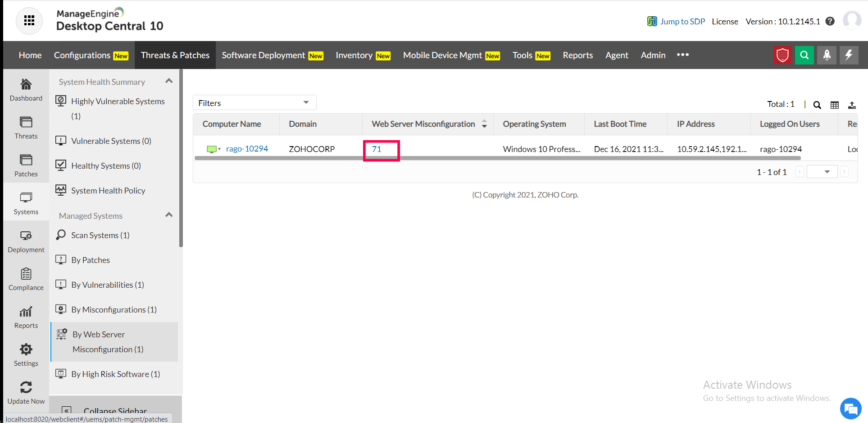Click the red shield security icon
The width and height of the screenshot is (868, 423).
783,55
